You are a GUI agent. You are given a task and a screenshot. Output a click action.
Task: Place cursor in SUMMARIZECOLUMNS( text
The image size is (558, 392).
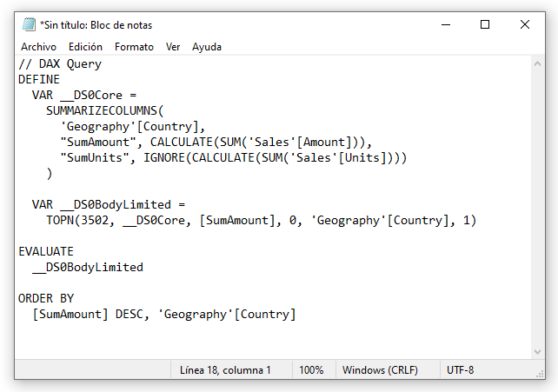(104, 111)
